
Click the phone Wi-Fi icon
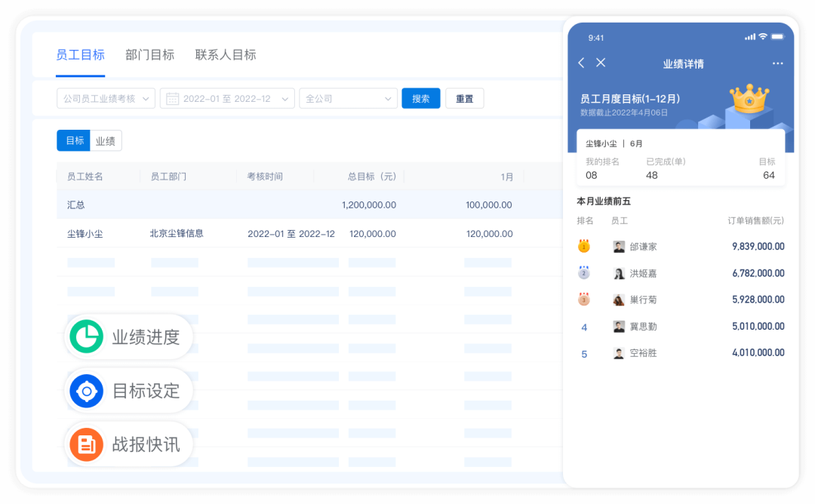click(x=763, y=36)
